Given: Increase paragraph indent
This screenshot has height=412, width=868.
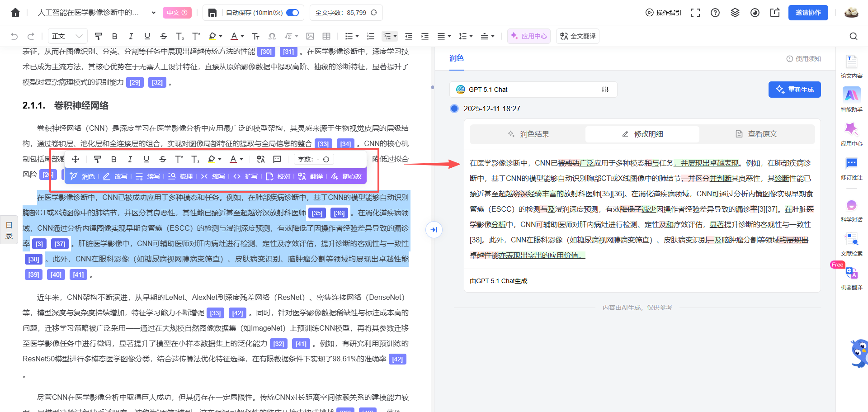Looking at the screenshot, I should pyautogui.click(x=425, y=36).
